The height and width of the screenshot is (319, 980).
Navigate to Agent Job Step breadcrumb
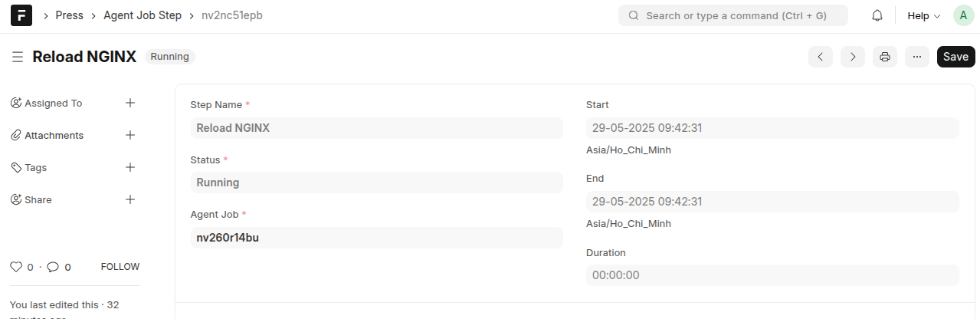tap(143, 15)
